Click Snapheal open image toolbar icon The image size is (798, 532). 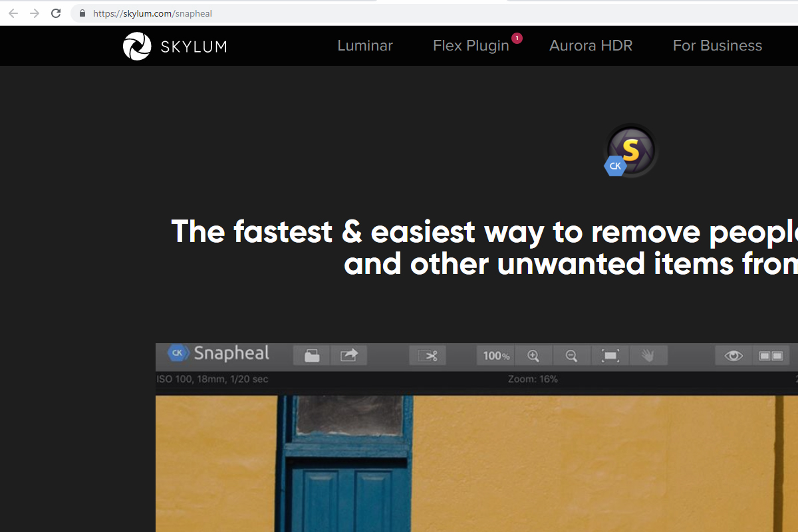pyautogui.click(x=311, y=356)
